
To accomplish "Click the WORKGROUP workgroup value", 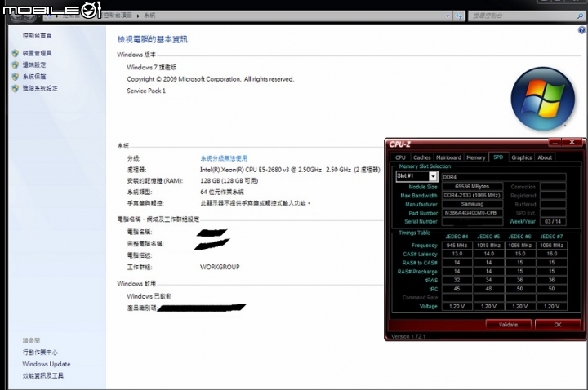I will coord(220,267).
